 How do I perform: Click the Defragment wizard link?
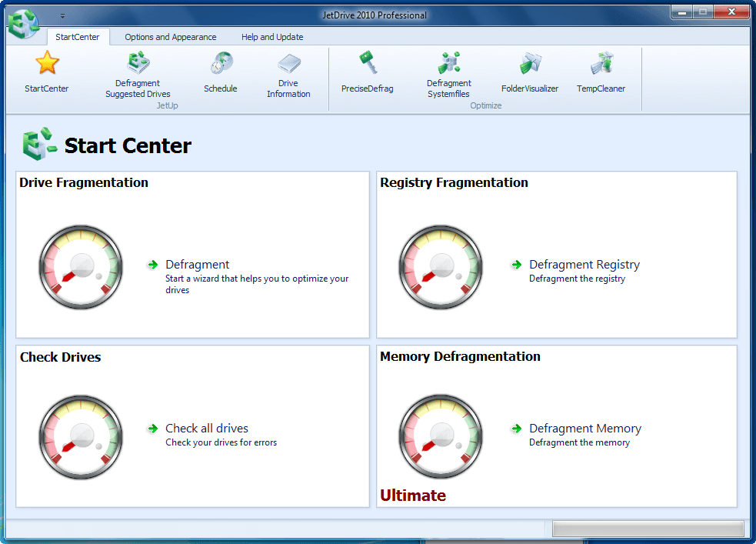[198, 265]
